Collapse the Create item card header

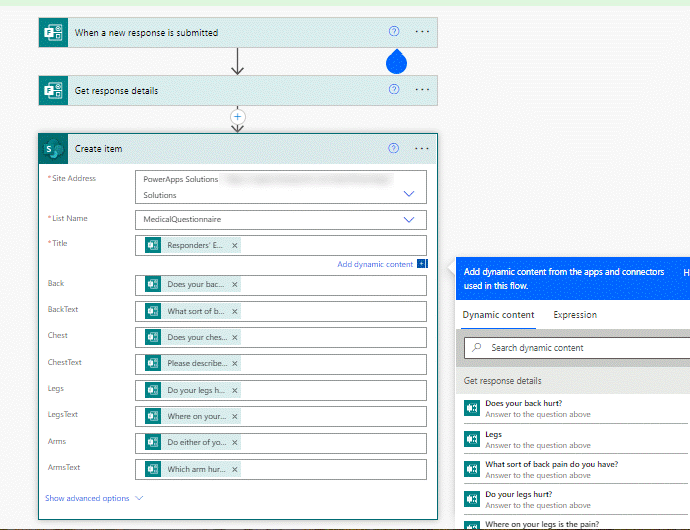[238, 149]
